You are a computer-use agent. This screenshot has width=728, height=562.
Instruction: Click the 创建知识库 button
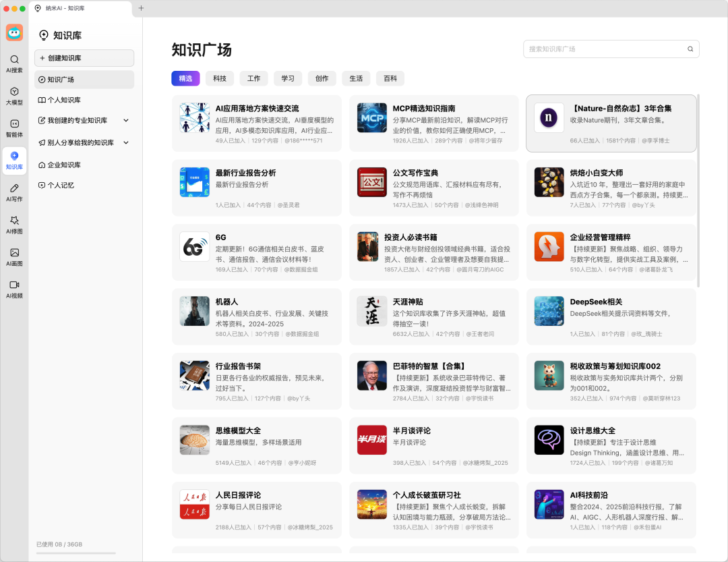pos(84,58)
